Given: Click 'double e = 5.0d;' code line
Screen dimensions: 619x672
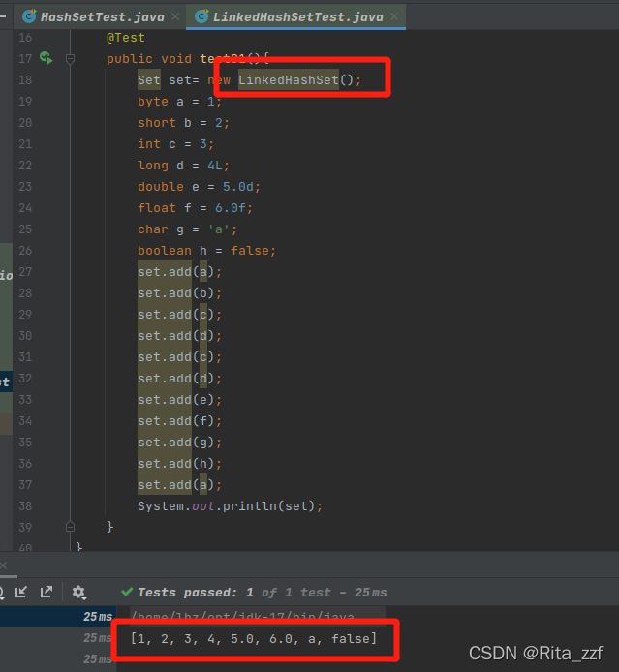Looking at the screenshot, I should 199,187.
